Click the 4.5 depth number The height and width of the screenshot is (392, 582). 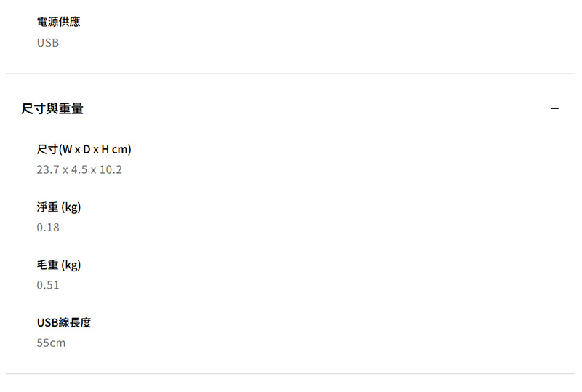79,170
